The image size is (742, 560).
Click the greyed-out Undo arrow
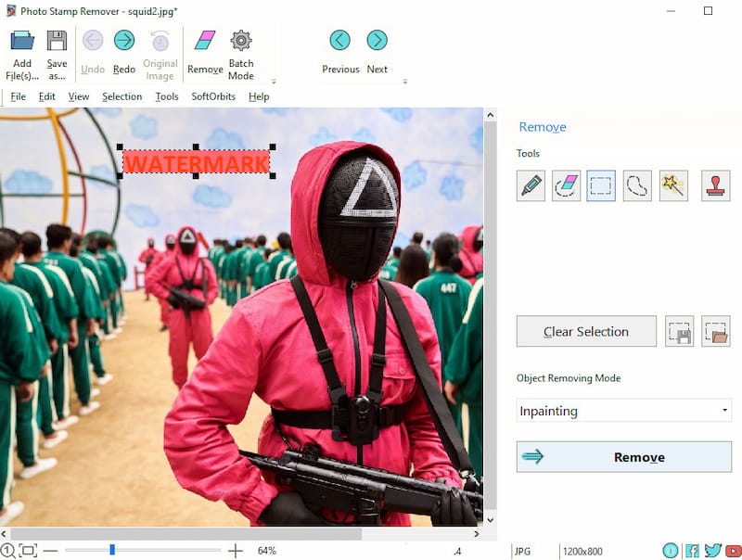coord(93,41)
